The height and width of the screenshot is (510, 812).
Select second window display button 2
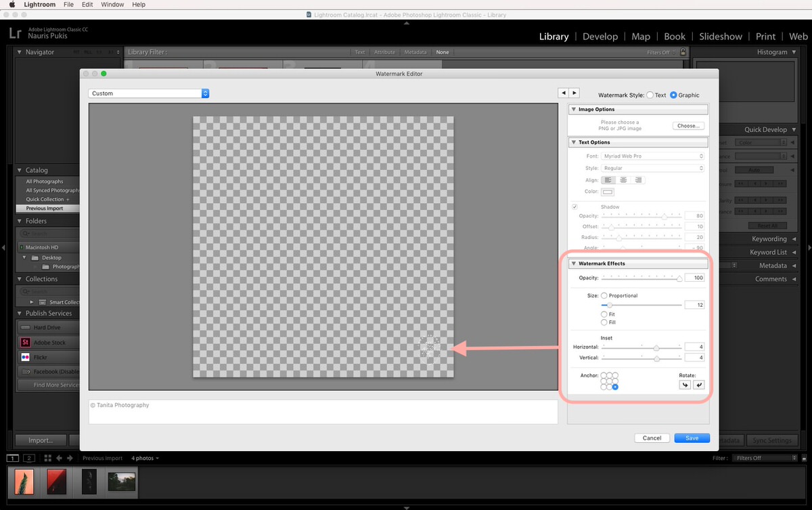(29, 458)
